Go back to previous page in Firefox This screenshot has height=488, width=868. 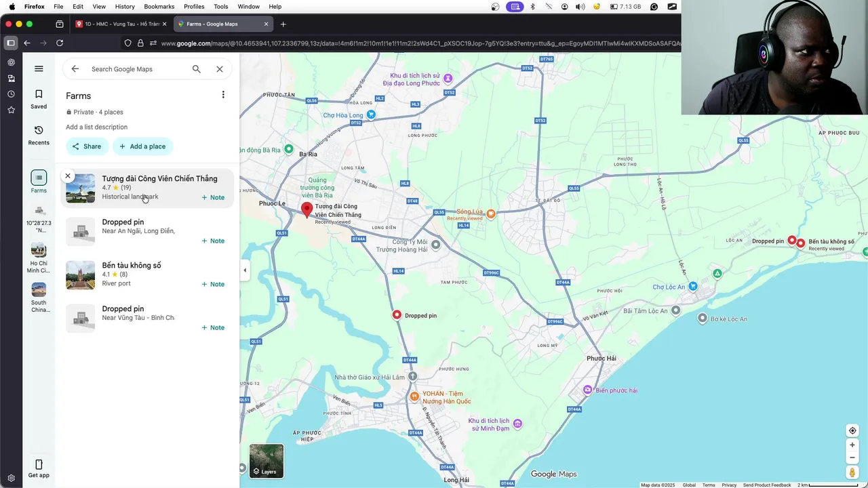27,43
